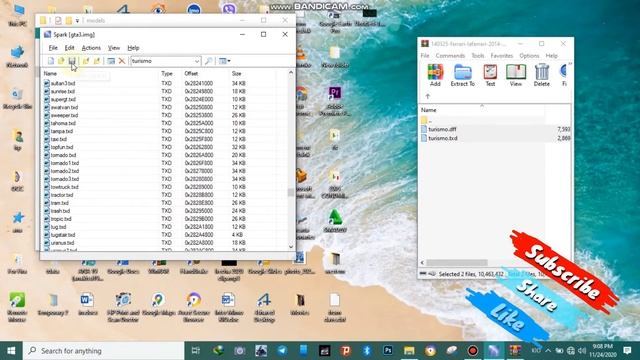
Task: Click the Bandicam red record taskbar icon
Action: click(x=473, y=351)
